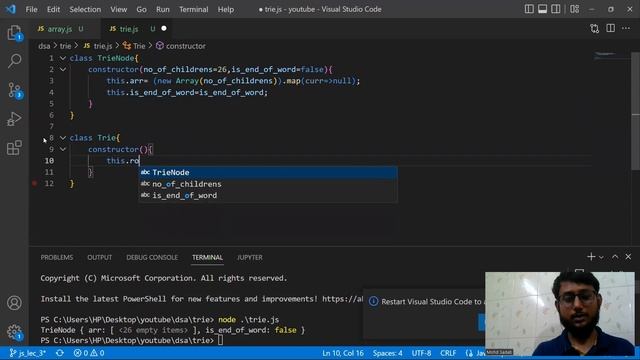Toggle secondary side bar layout icon

556,9
